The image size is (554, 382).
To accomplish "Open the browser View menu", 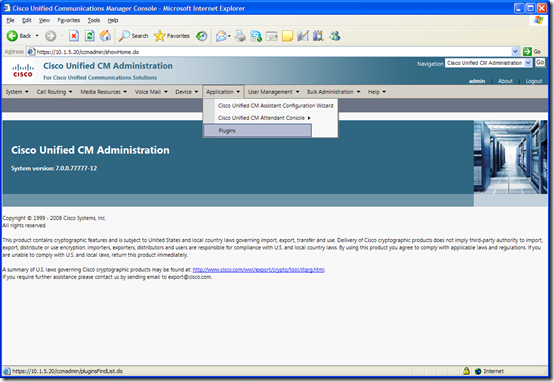I will click(x=44, y=20).
